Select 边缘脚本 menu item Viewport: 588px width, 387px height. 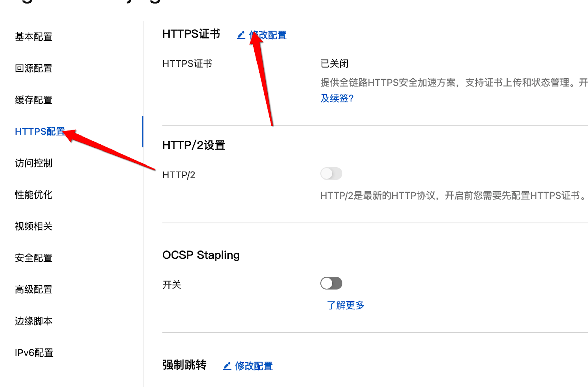click(34, 321)
